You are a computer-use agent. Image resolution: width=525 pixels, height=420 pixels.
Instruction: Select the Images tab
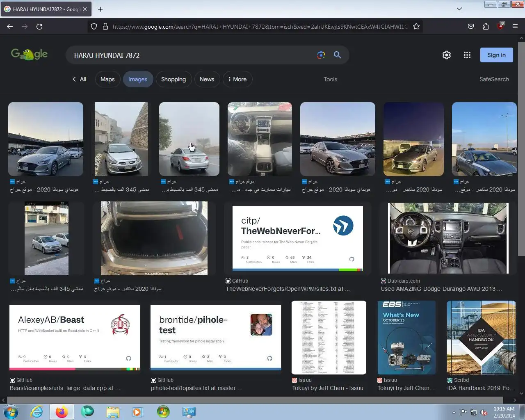click(138, 79)
